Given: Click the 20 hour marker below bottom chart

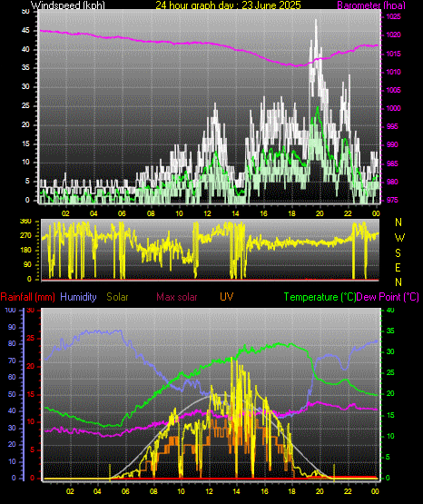Looking at the screenshot, I should [320, 491].
